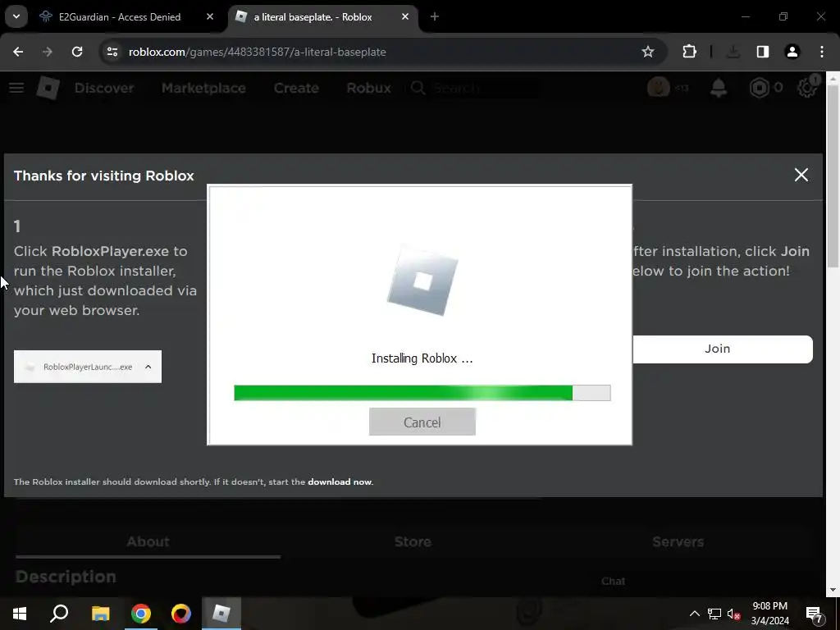Screen dimensions: 840x630
Task: Click the Roblox search field
Action: [x=485, y=88]
